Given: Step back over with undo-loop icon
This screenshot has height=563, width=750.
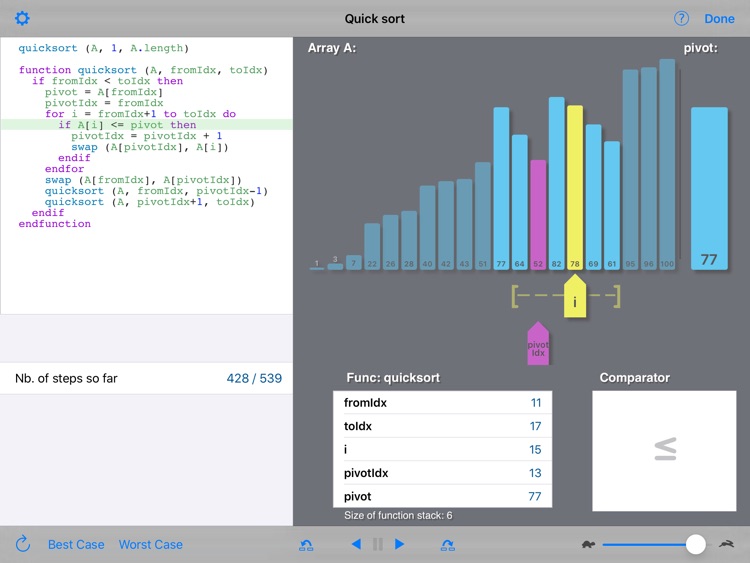Looking at the screenshot, I should coord(306,544).
